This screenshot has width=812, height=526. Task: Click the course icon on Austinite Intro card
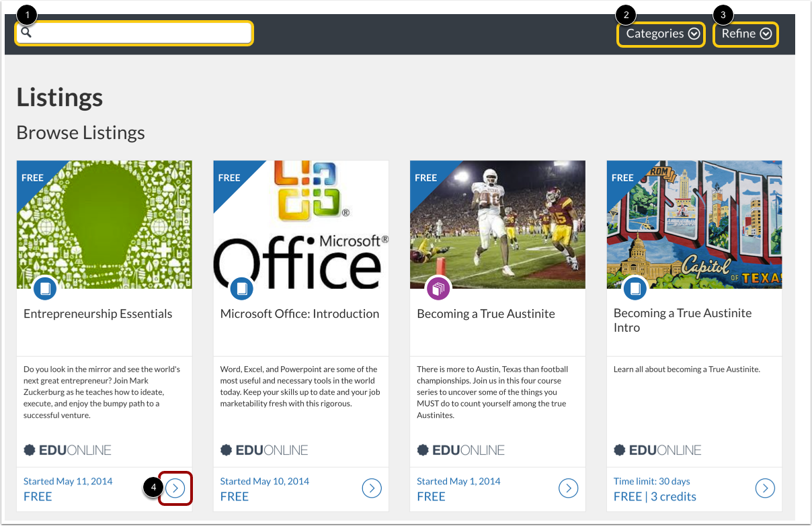point(635,290)
